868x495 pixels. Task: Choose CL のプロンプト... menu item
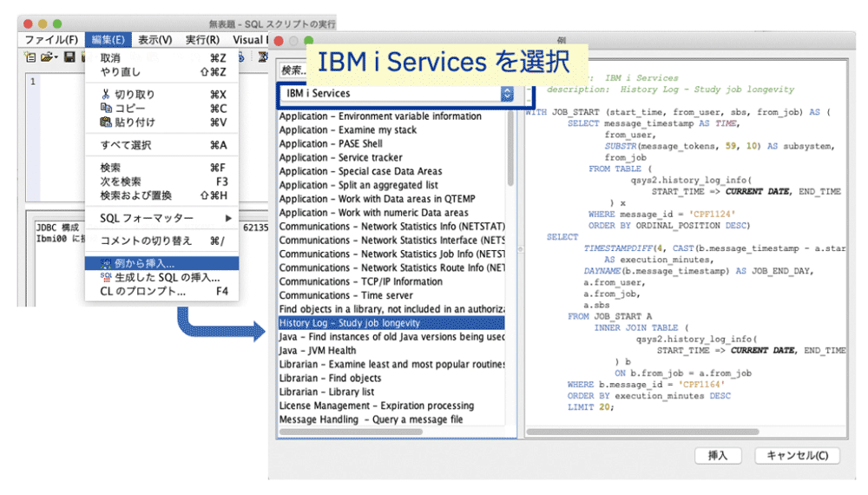(162, 291)
